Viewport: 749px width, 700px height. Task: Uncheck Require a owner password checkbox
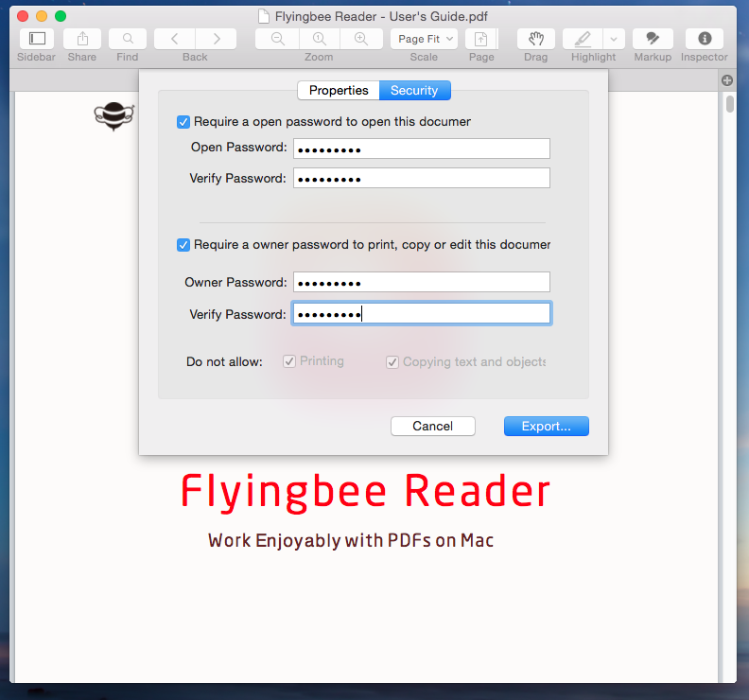coord(183,245)
